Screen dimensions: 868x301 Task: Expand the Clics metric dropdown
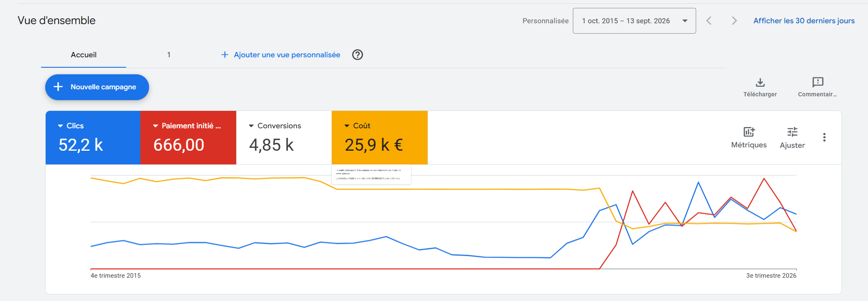click(x=61, y=126)
